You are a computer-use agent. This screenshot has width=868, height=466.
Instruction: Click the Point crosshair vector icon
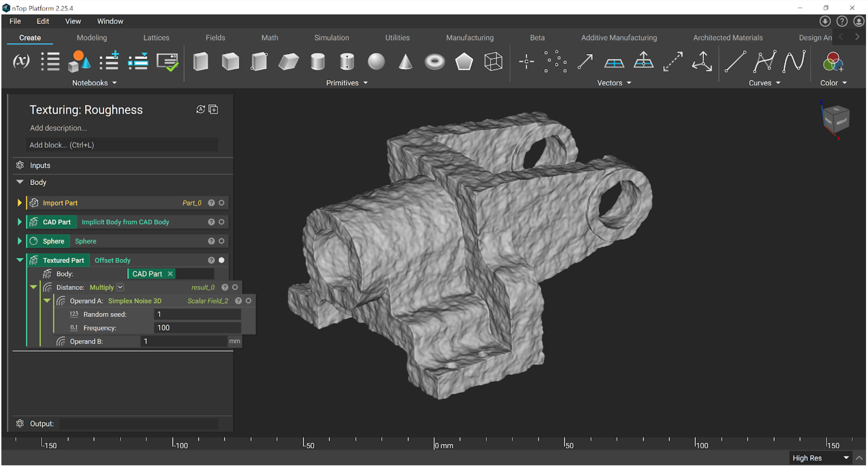pyautogui.click(x=526, y=62)
